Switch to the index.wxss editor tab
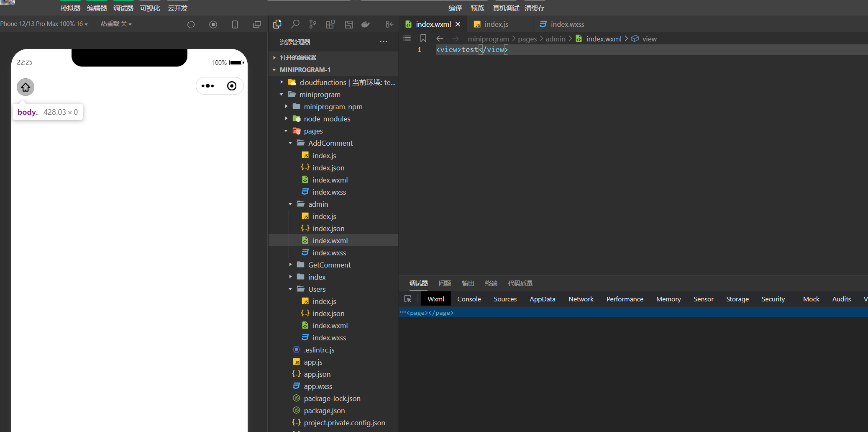868x432 pixels. pyautogui.click(x=567, y=24)
